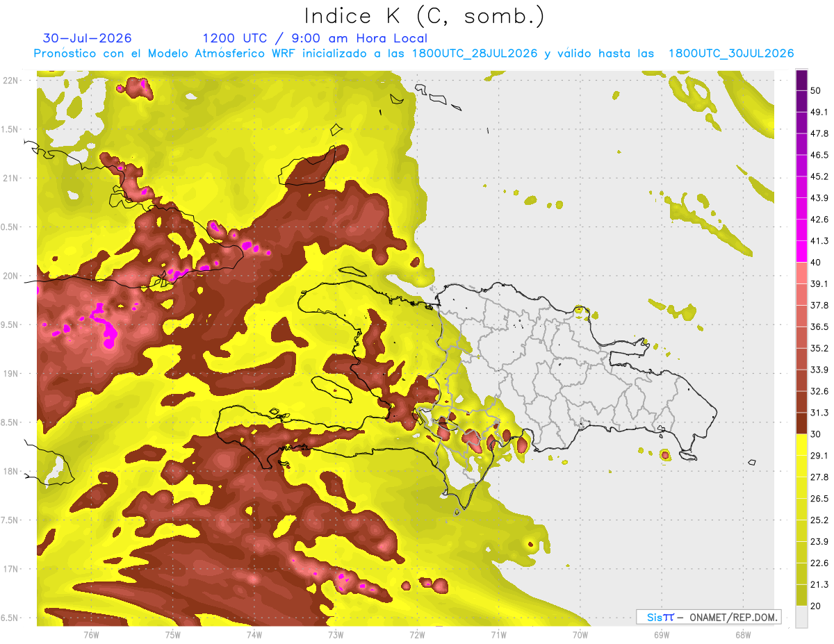Click the "72W" longitude label
This screenshot has width=834, height=644.
(x=417, y=634)
